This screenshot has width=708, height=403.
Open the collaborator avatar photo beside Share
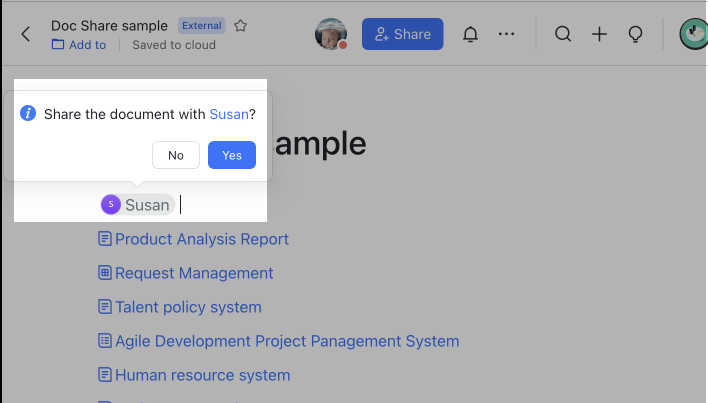(330, 34)
